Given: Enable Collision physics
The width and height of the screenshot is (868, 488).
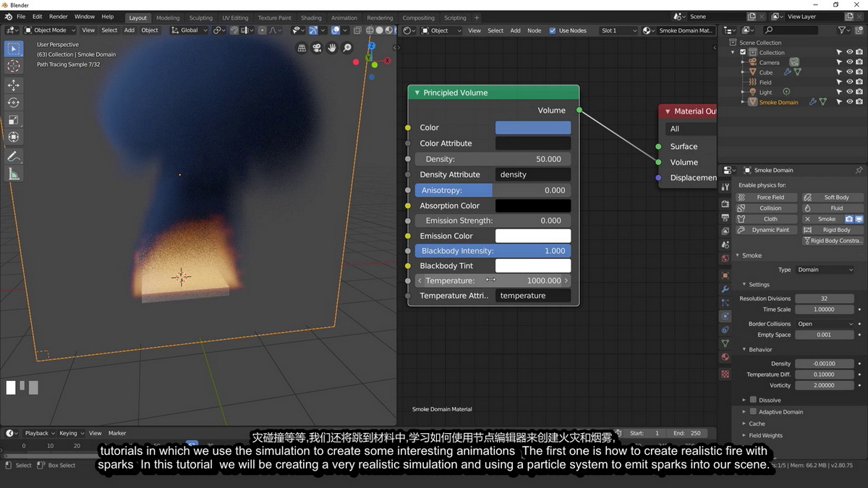Looking at the screenshot, I should (766, 208).
